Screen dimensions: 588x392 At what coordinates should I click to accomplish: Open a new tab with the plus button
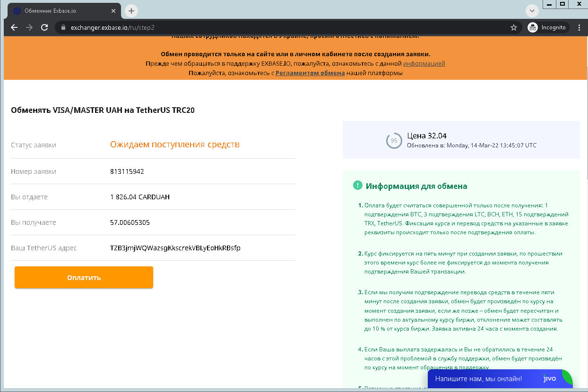(131, 10)
